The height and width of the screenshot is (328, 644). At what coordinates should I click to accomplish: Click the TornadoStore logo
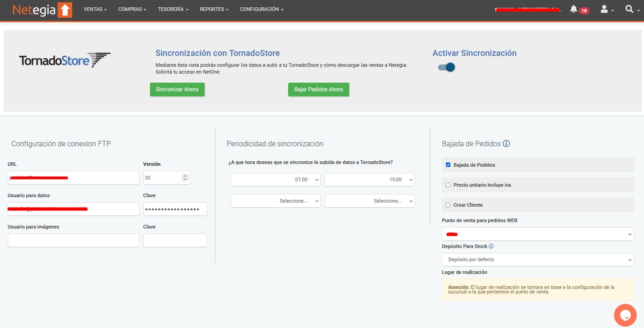65,60
